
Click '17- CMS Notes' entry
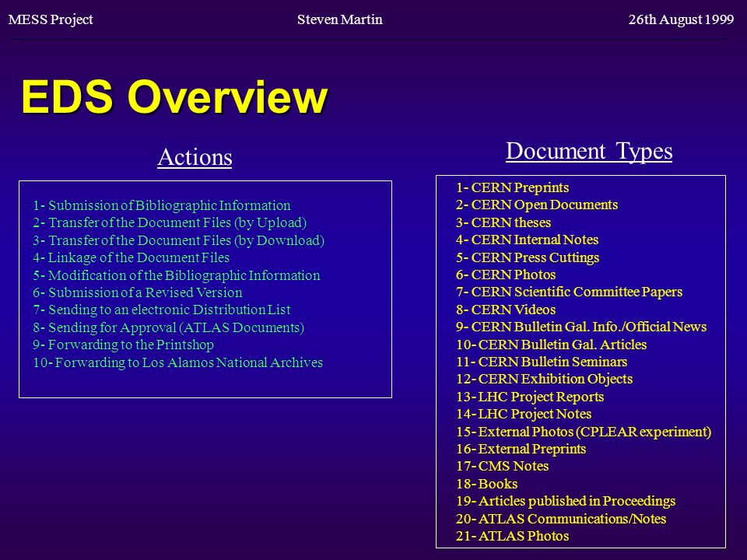coord(502,466)
